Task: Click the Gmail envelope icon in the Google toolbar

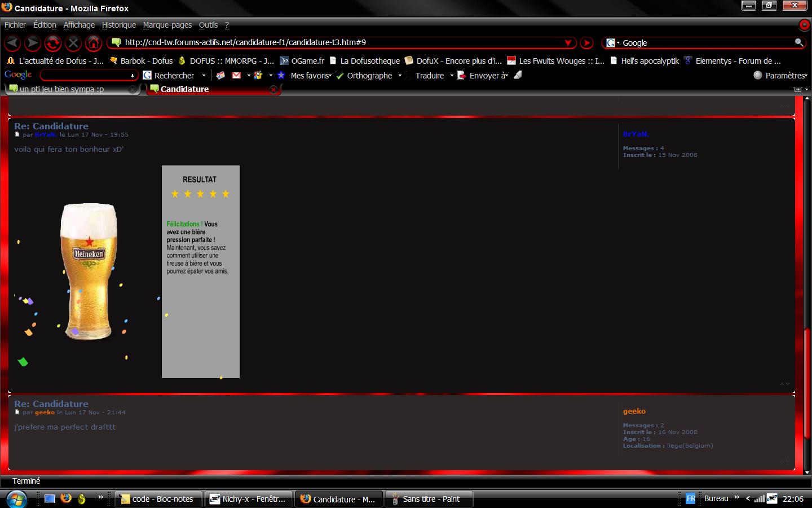Action: pyautogui.click(x=236, y=75)
